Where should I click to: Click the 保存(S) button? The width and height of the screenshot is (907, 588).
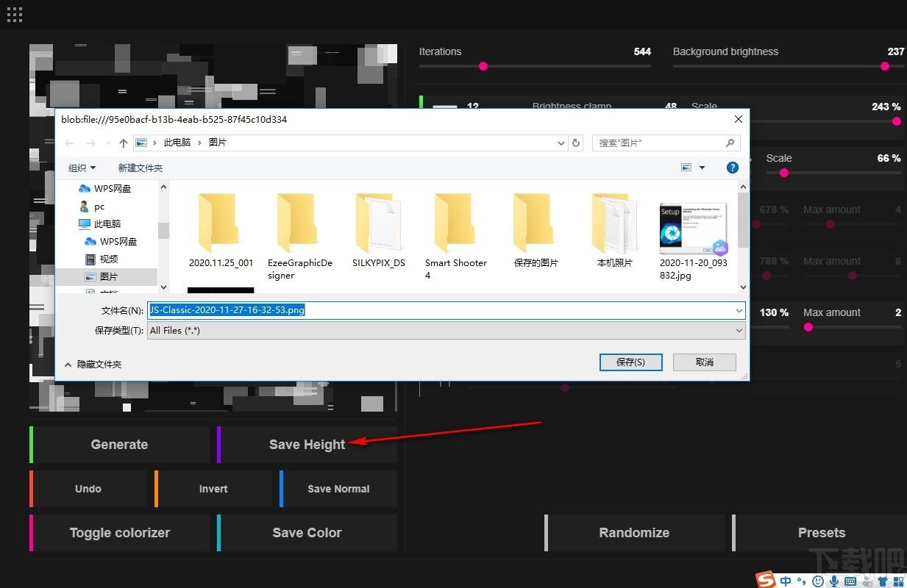(630, 362)
